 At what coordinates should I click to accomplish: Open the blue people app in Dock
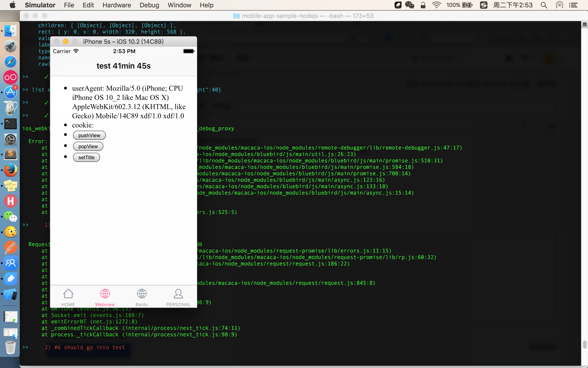[x=10, y=263]
